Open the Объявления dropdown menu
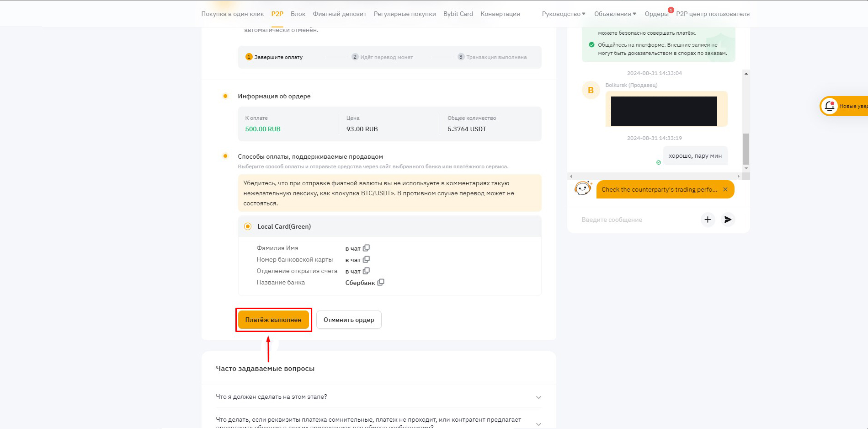This screenshot has width=868, height=429. (x=615, y=14)
